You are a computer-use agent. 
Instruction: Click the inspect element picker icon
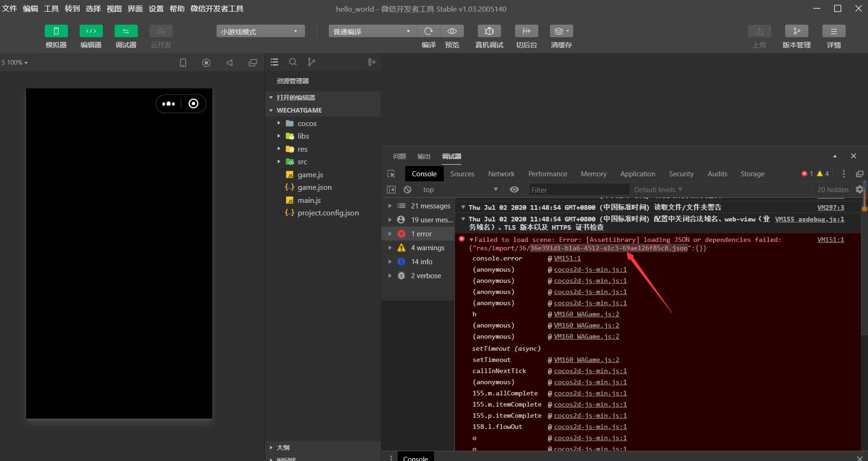tap(391, 174)
